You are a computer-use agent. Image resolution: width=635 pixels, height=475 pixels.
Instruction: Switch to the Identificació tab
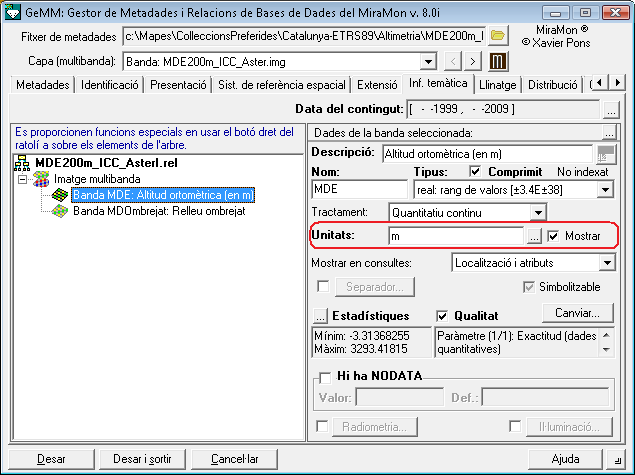pos(110,85)
